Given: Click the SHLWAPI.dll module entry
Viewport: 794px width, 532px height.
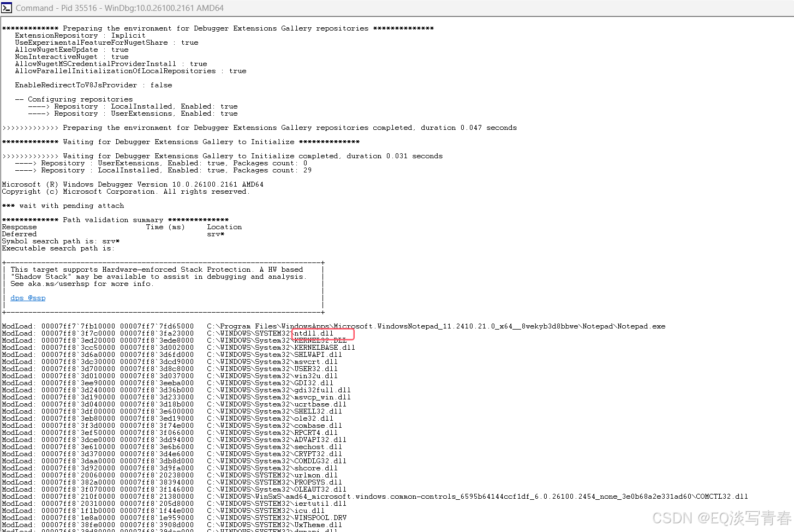Looking at the screenshot, I should tap(172, 355).
